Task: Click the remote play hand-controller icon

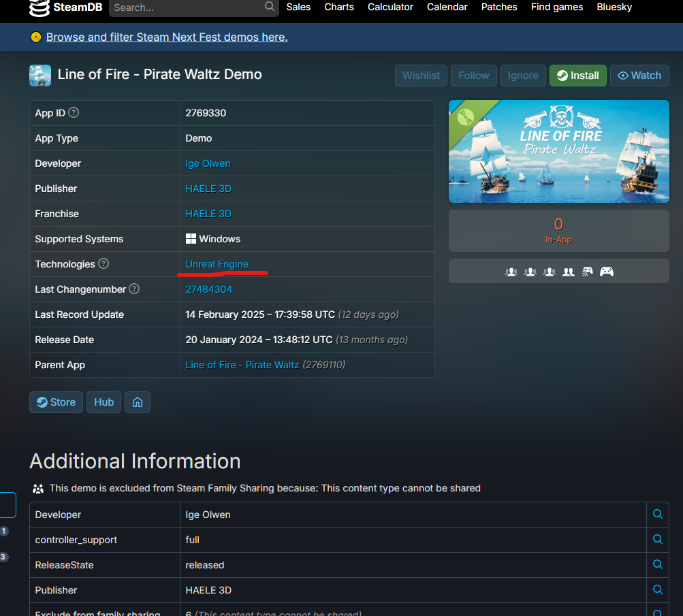Action: [x=588, y=272]
